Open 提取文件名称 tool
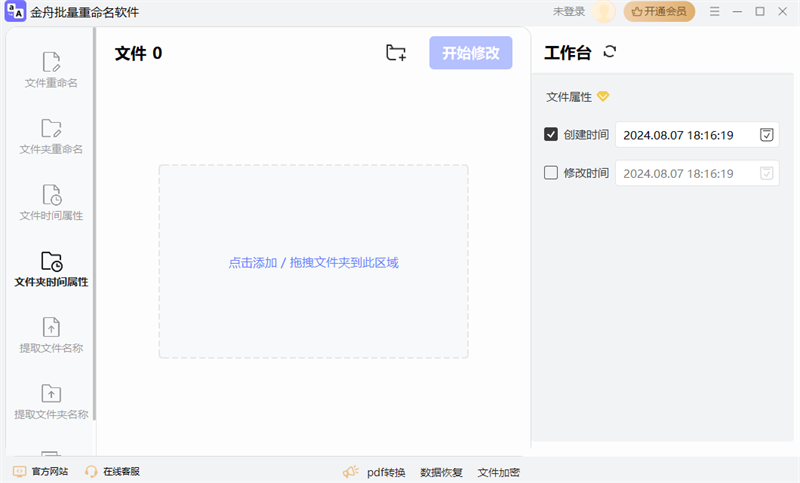800x483 pixels. [x=51, y=336]
